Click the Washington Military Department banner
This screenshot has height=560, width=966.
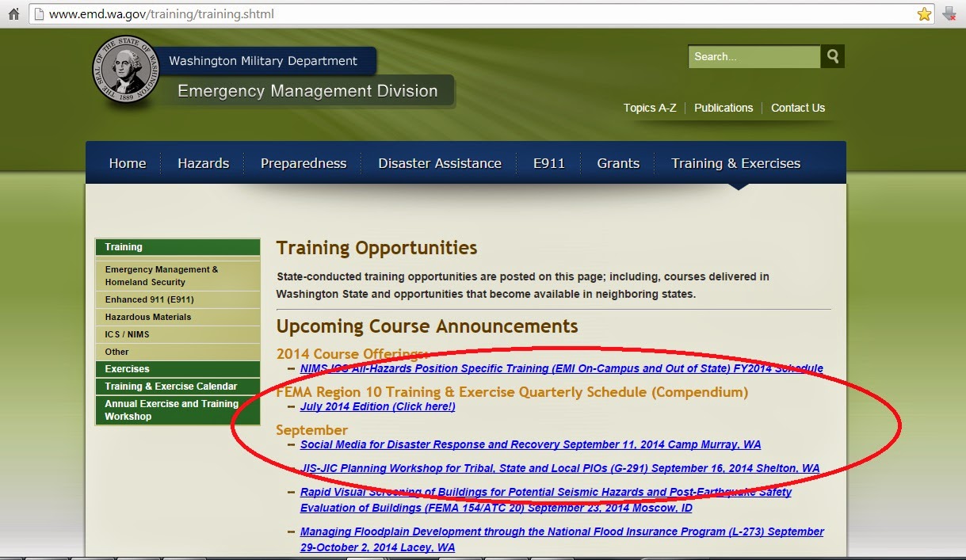click(263, 61)
